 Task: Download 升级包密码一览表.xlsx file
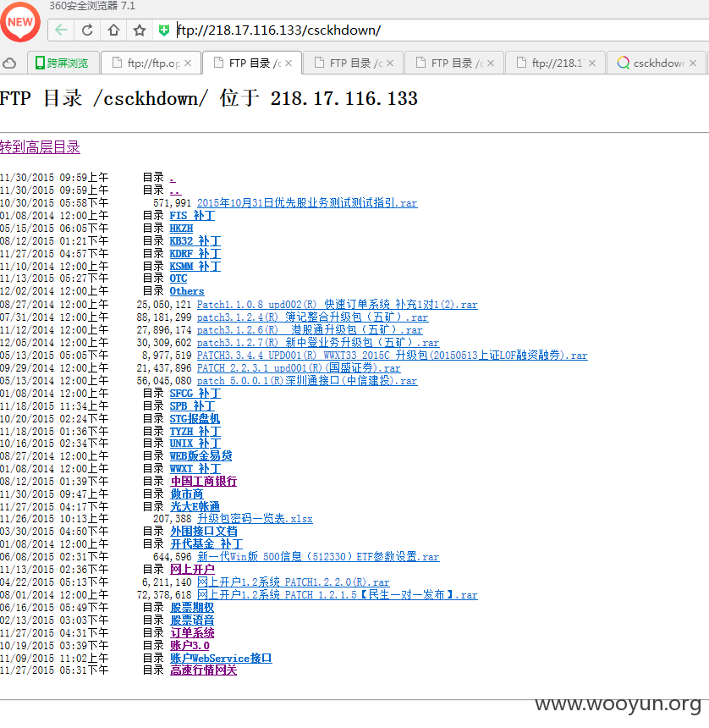tap(255, 519)
